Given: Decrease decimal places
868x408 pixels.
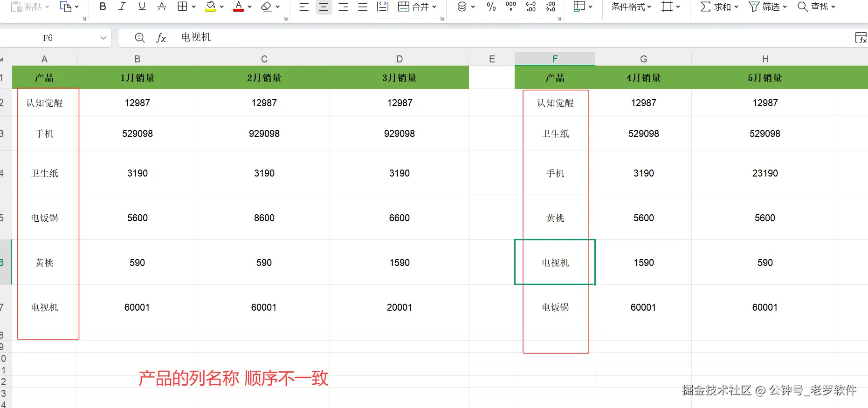Looking at the screenshot, I should pyautogui.click(x=550, y=7).
